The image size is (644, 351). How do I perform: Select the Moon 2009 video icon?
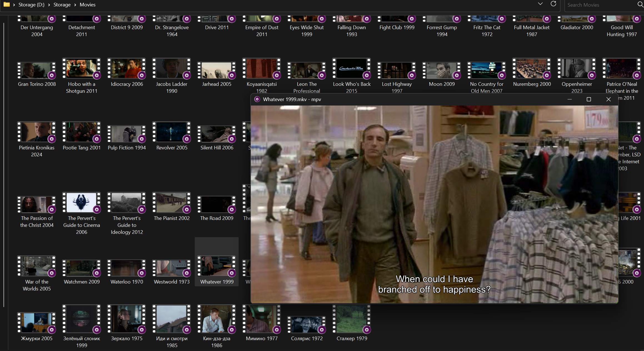(441, 71)
